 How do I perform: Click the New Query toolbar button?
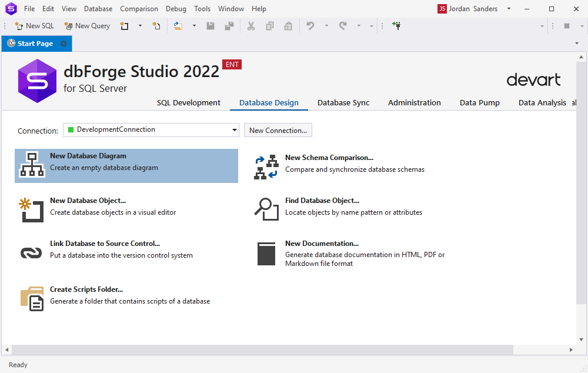pos(87,26)
